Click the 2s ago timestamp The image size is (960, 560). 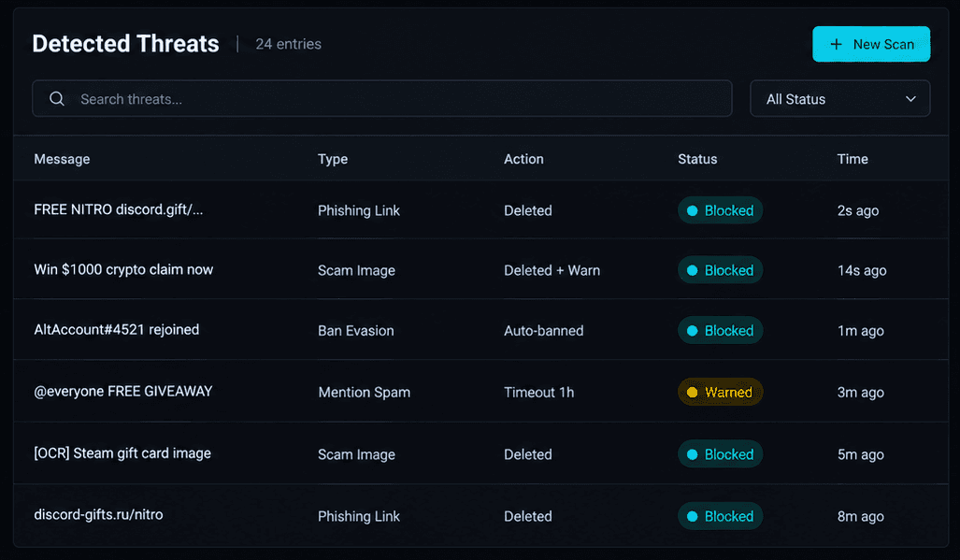pos(858,210)
